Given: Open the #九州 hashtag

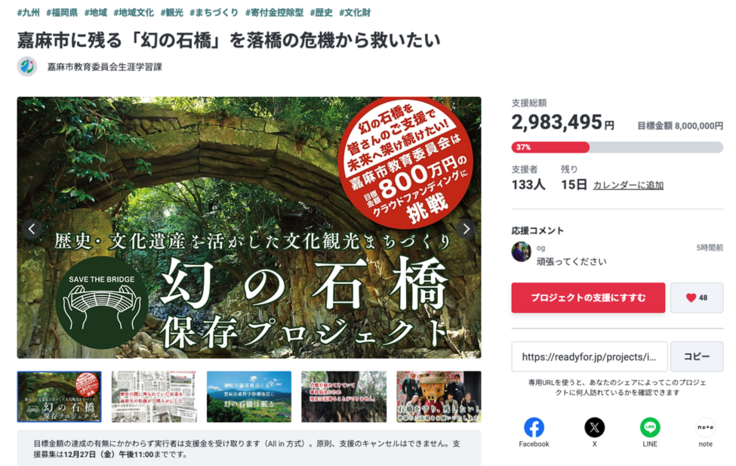Looking at the screenshot, I should point(28,13).
